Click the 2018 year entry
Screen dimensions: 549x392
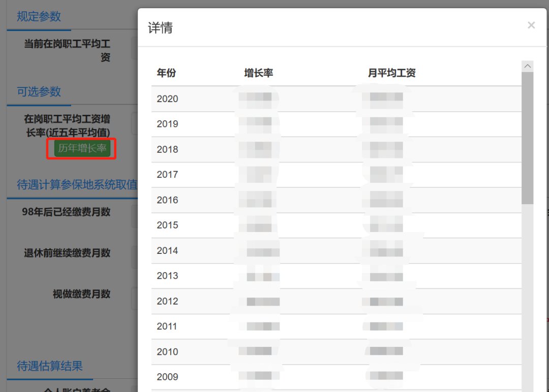[x=167, y=149]
